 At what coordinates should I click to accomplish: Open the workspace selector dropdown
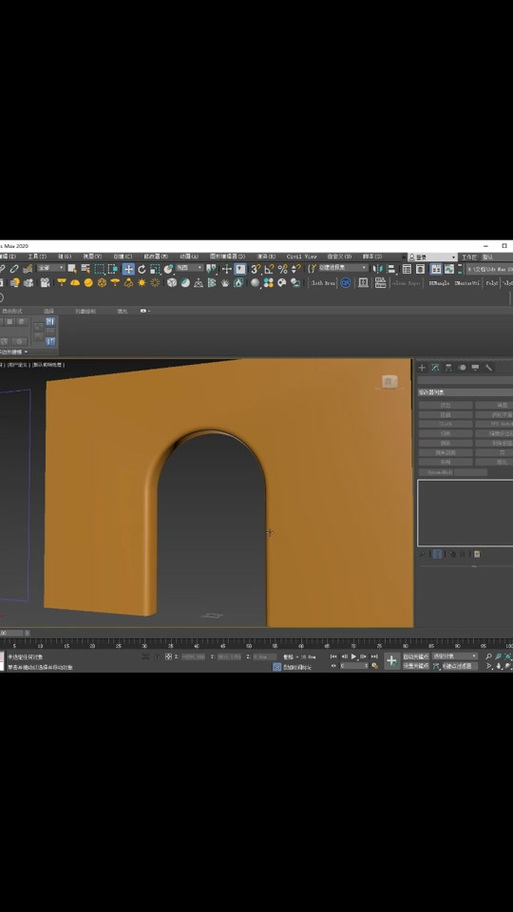[x=497, y=256]
